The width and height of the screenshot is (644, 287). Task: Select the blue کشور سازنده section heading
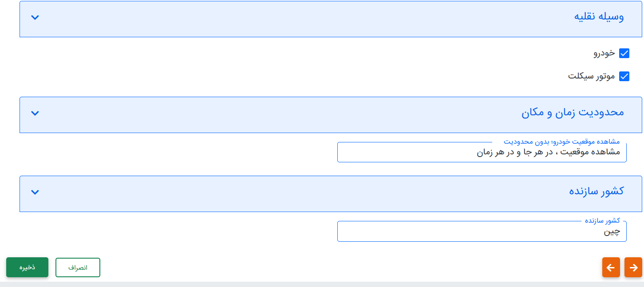(x=597, y=191)
